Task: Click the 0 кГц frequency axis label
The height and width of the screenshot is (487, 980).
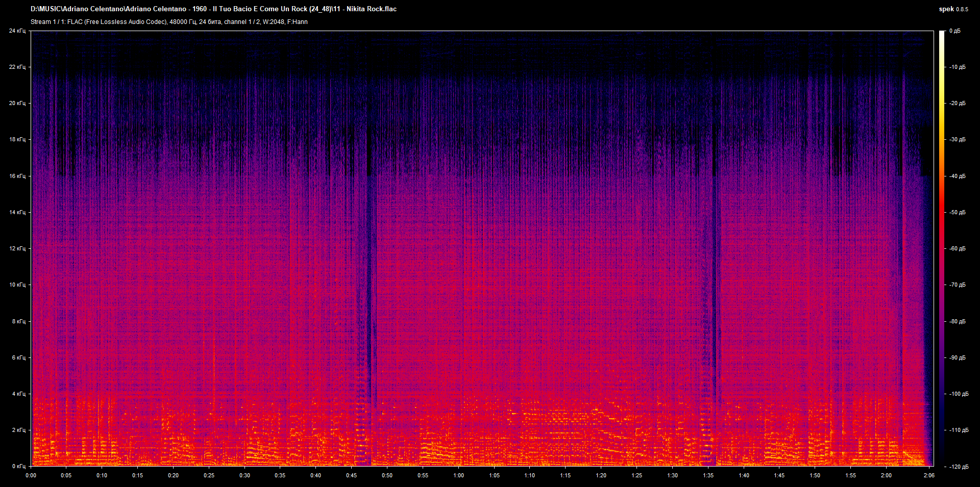Action: tap(19, 467)
